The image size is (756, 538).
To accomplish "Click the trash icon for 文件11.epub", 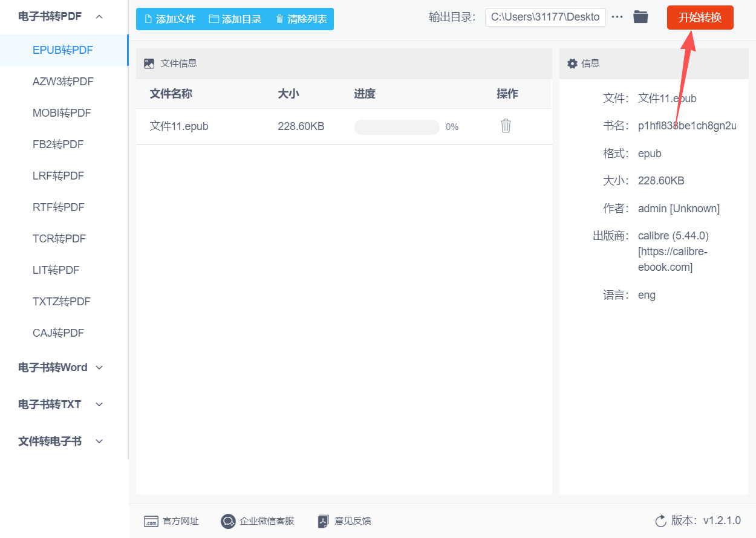I will point(506,126).
